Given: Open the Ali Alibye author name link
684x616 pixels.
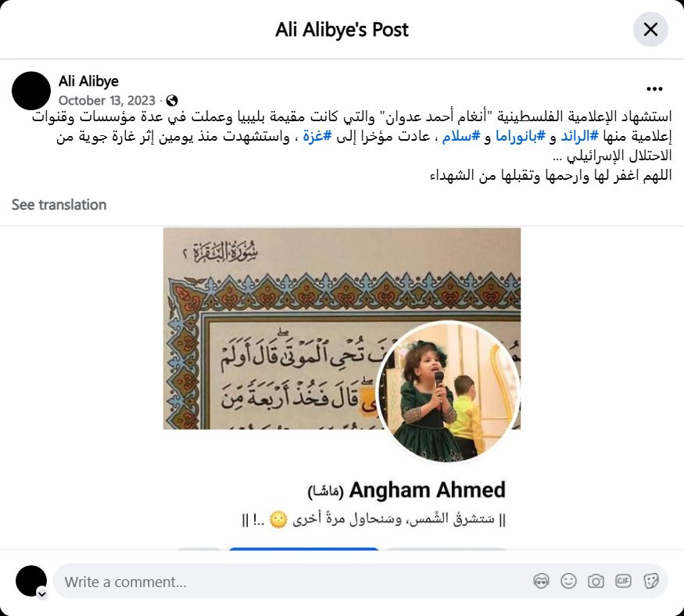Looking at the screenshot, I should [88, 81].
